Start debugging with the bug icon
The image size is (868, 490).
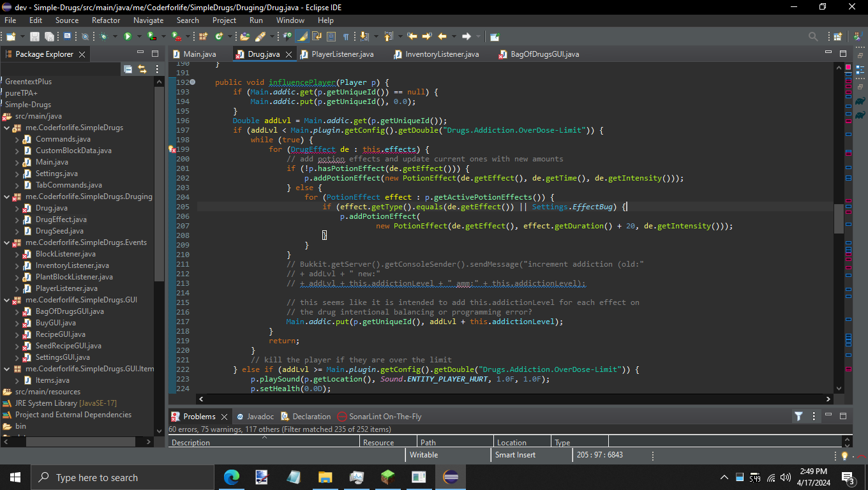[104, 37]
